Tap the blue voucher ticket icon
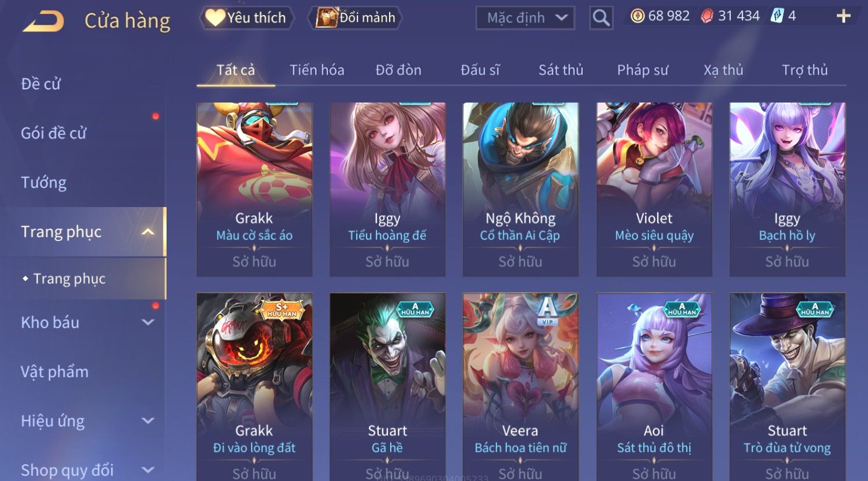Viewport: 868px width, 481px height. pyautogui.click(x=778, y=16)
